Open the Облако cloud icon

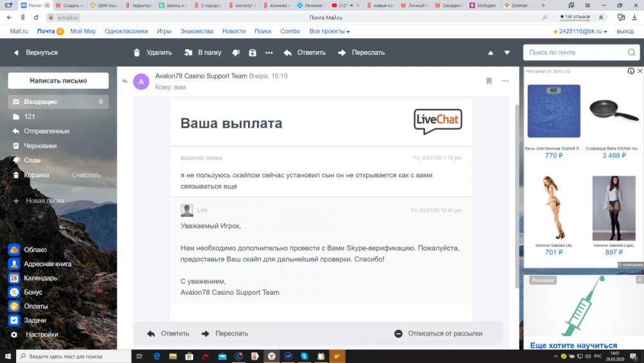point(14,250)
